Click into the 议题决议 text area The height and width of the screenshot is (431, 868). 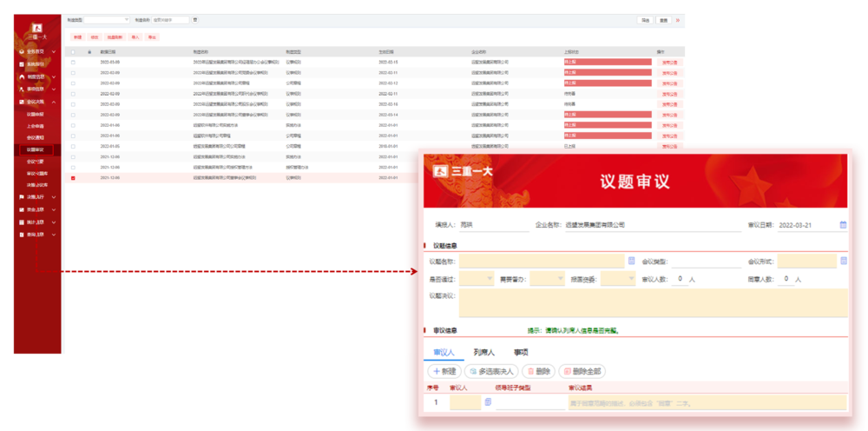click(x=651, y=303)
